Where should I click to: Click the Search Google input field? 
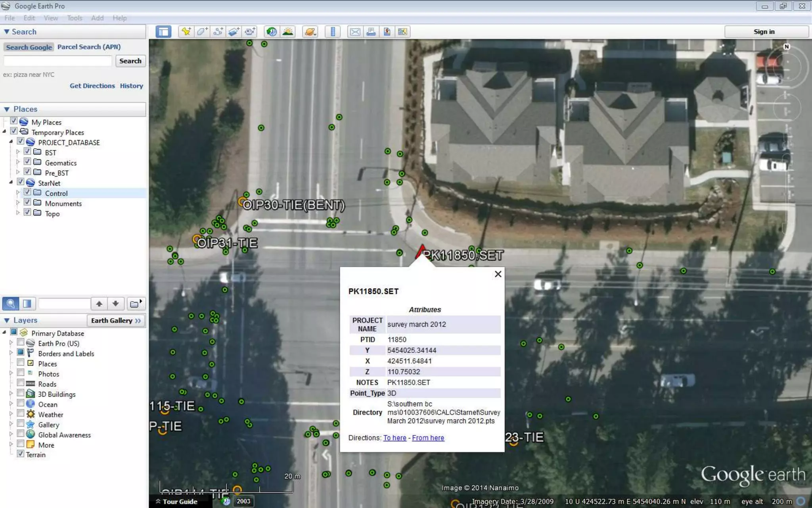(58, 61)
